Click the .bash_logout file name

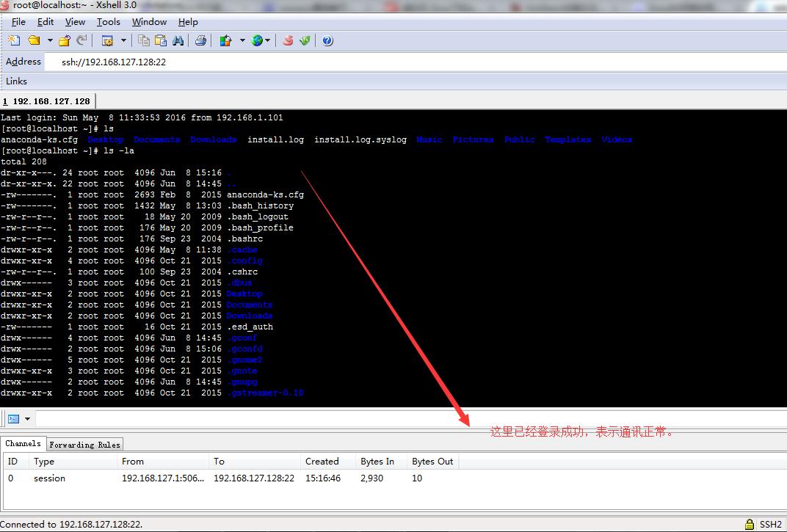click(258, 216)
